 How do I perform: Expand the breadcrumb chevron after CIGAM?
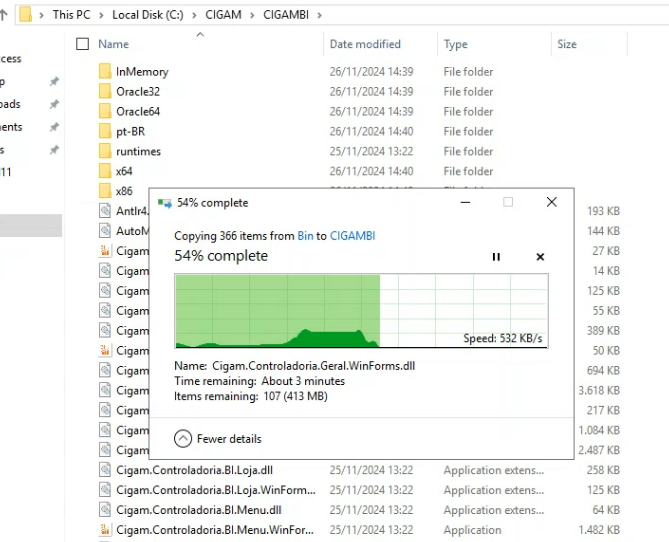point(253,15)
